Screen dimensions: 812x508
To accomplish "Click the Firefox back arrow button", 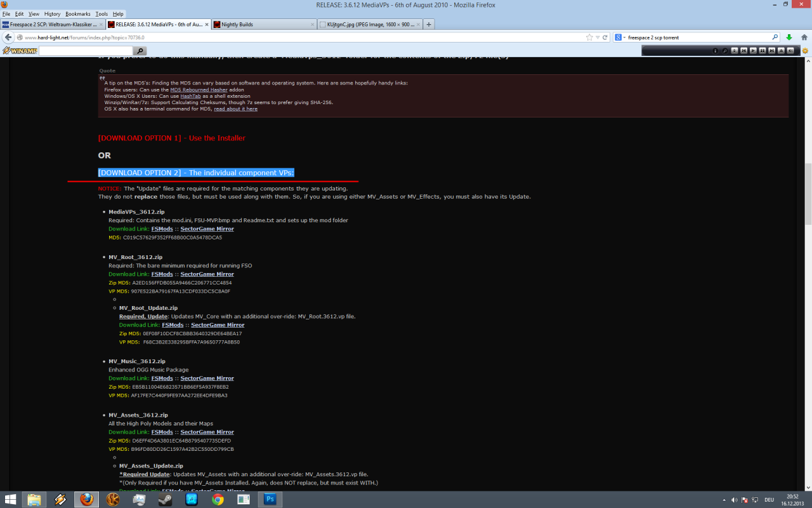I will tap(10, 37).
